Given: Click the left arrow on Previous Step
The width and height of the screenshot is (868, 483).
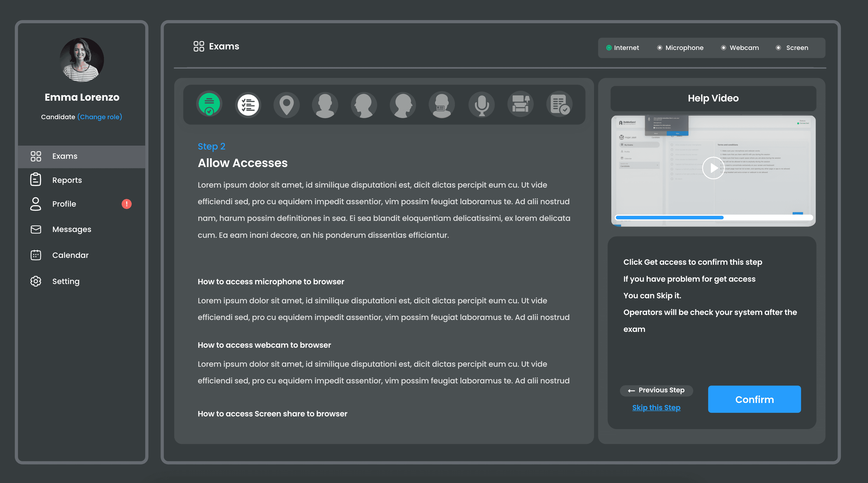Looking at the screenshot, I should (x=632, y=391).
